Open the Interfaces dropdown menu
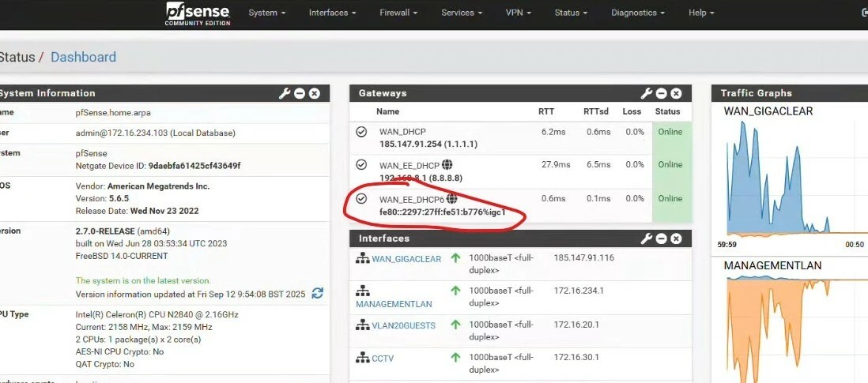Viewport: 868px width, 383px height. [x=332, y=13]
